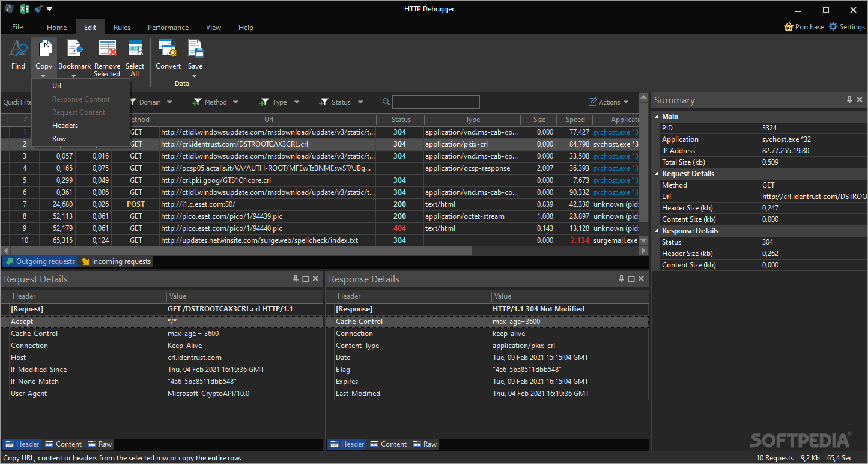This screenshot has width=868, height=464.
Task: Switch to the Rules ribbon tab
Action: tap(122, 27)
